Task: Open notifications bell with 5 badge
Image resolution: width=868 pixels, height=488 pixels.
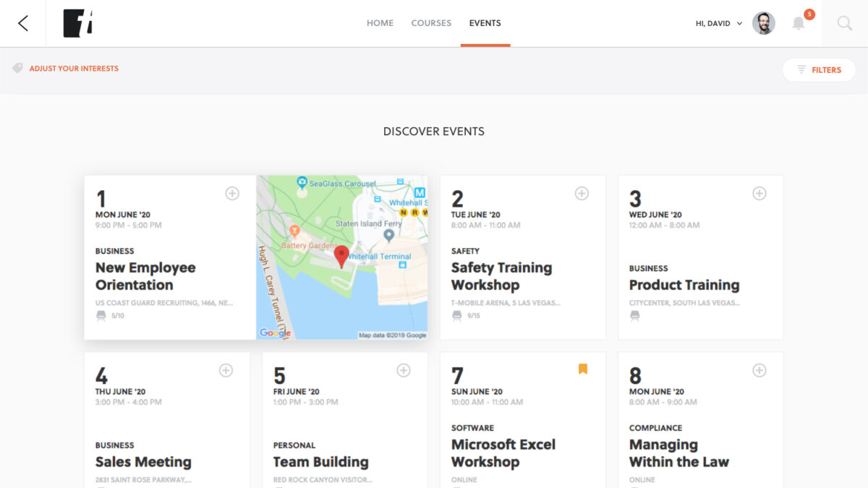Action: [799, 23]
